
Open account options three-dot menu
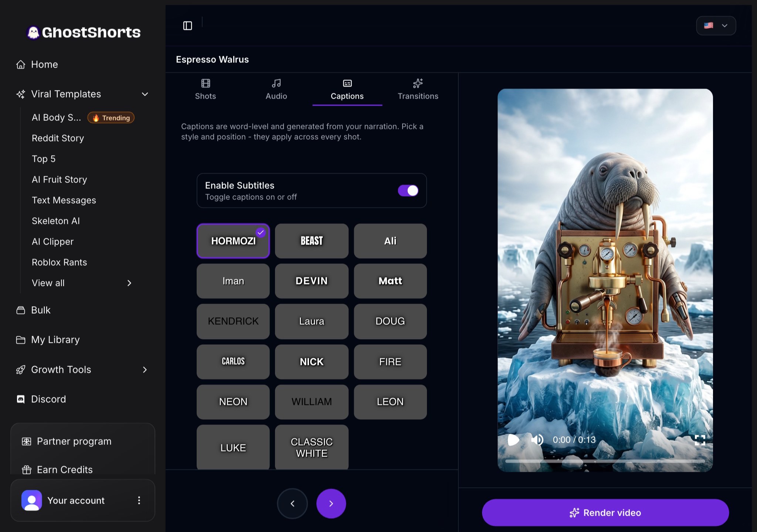pos(139,500)
